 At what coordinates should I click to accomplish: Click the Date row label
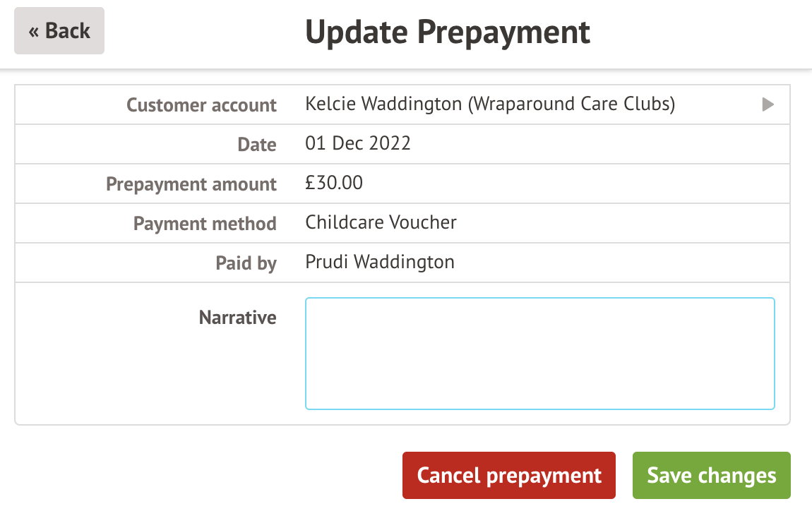tap(257, 144)
